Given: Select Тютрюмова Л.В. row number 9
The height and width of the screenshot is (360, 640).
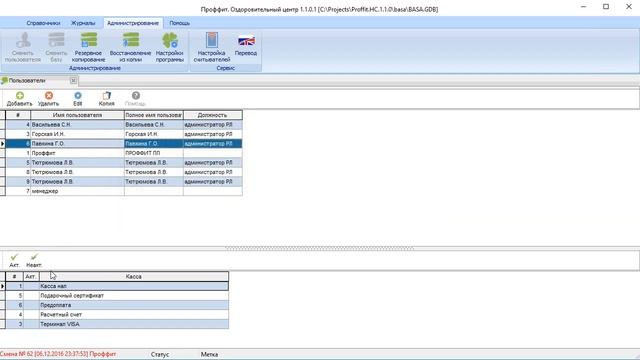Looking at the screenshot, I should (x=124, y=181).
